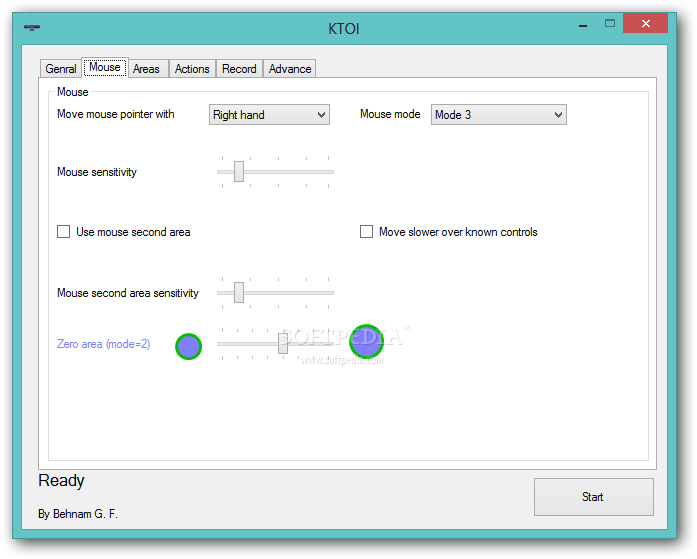Click the Zero area (mode=2) label
The width and height of the screenshot is (697, 559).
coord(104,344)
